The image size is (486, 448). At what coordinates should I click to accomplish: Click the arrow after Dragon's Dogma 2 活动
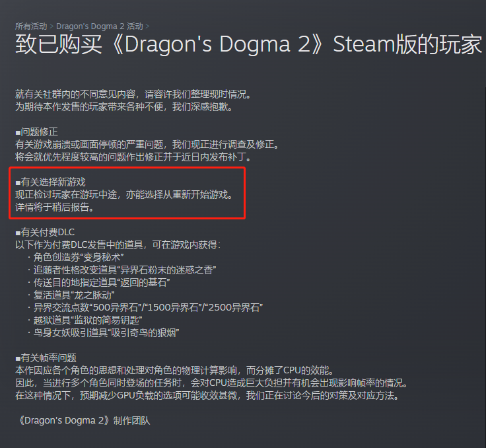coord(147,26)
